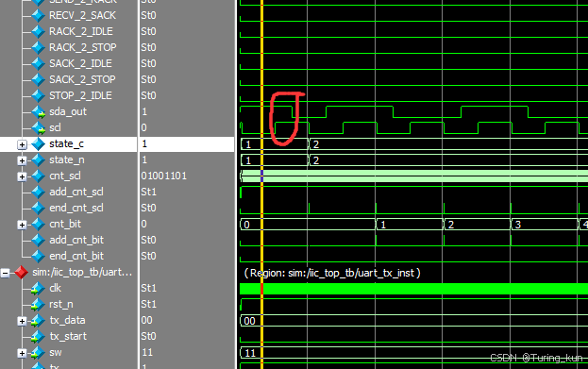
Task: Click the cnt_scl signal diamond icon
Action: tap(38, 176)
